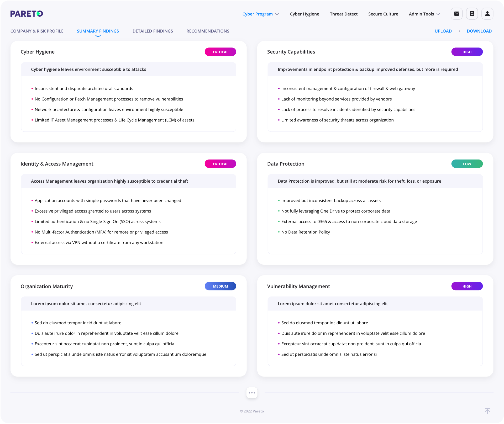This screenshot has width=504, height=424.
Task: Click the document report icon in the header
Action: (x=472, y=14)
